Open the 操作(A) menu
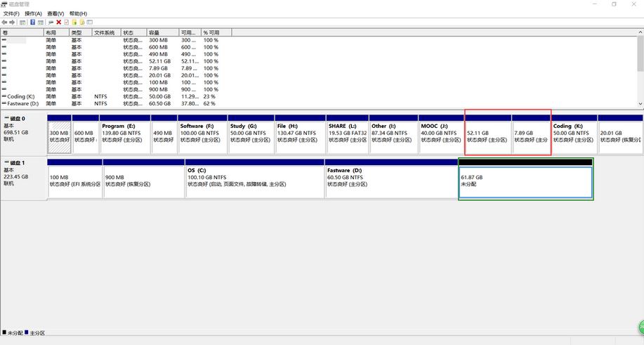The image size is (644, 345). (33, 13)
